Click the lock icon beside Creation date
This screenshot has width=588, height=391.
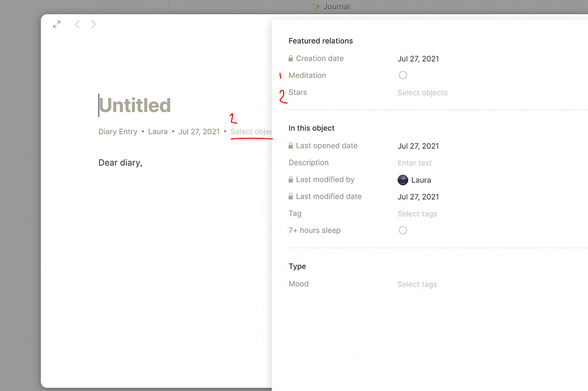(x=291, y=58)
